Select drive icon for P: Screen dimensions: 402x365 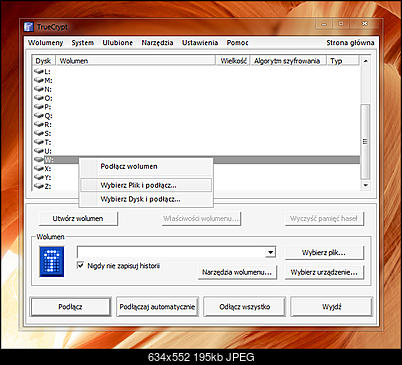(39, 107)
